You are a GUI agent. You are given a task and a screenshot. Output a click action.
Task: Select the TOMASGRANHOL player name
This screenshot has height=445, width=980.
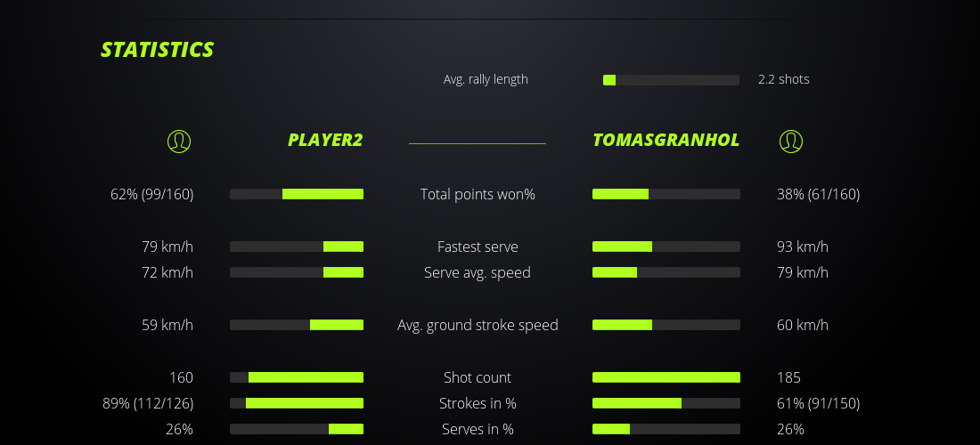[x=666, y=141]
